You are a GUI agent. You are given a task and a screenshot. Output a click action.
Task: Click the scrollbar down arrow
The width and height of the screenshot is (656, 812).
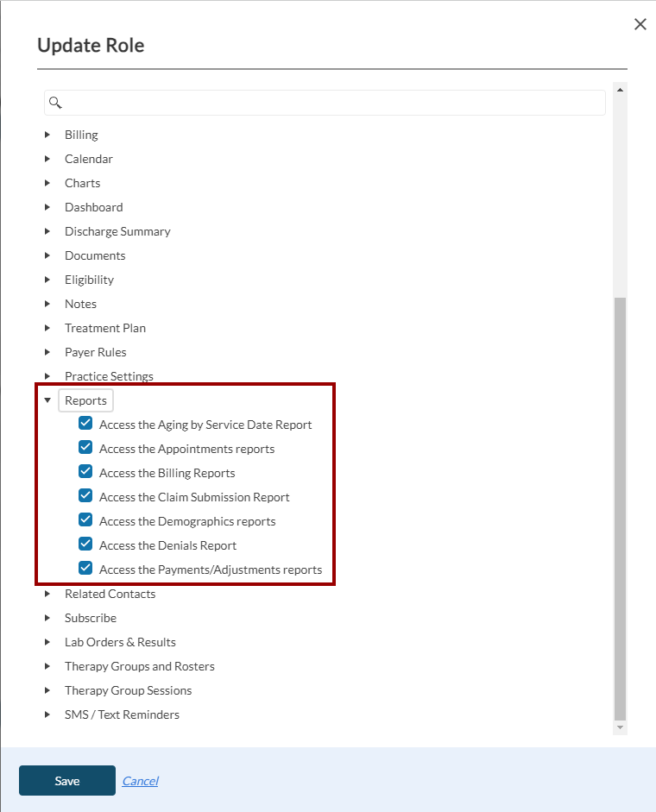[620, 727]
